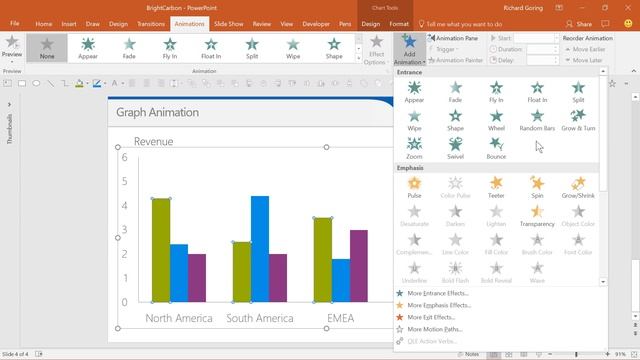Click the Notes button in status bar
This screenshot has width=640, height=360.
tap(468, 354)
